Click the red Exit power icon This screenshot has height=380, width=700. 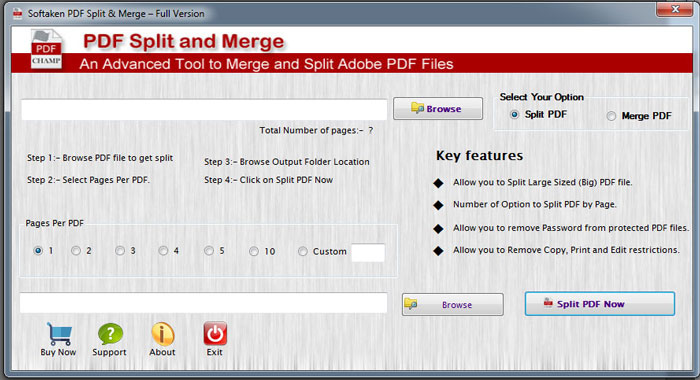point(215,334)
